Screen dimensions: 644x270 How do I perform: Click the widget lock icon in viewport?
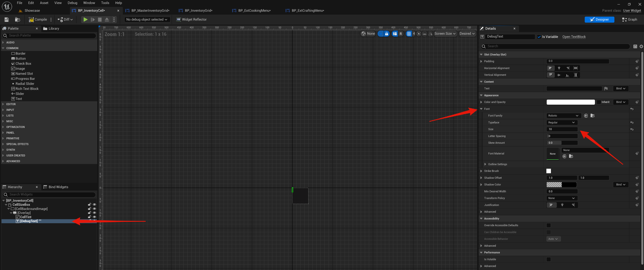point(386,34)
